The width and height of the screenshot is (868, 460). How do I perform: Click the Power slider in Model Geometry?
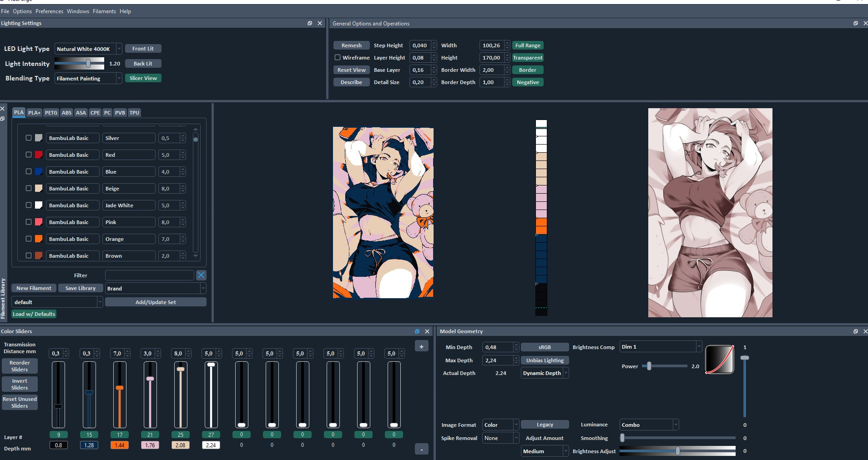tap(664, 366)
